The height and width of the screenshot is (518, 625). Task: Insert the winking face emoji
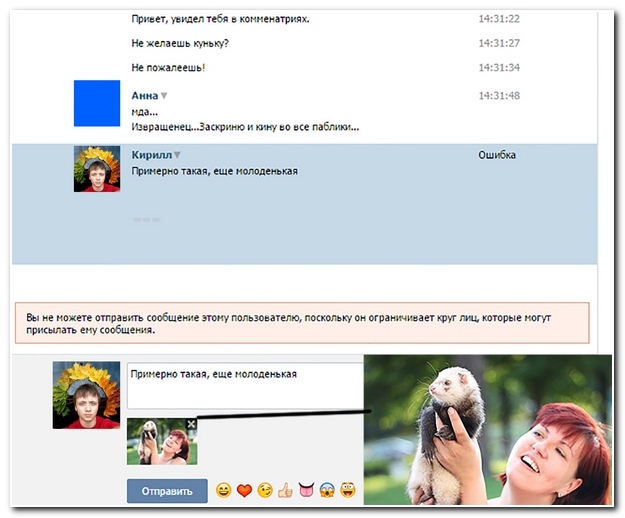pos(265,490)
